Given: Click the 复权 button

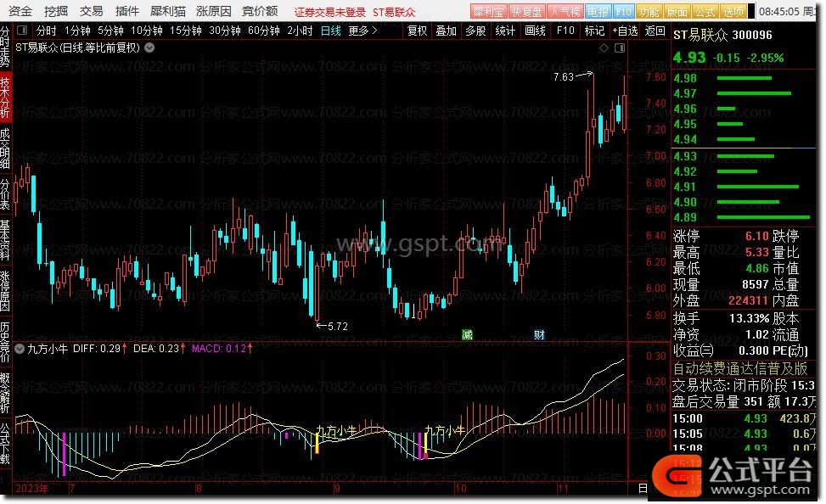Looking at the screenshot, I should [417, 31].
